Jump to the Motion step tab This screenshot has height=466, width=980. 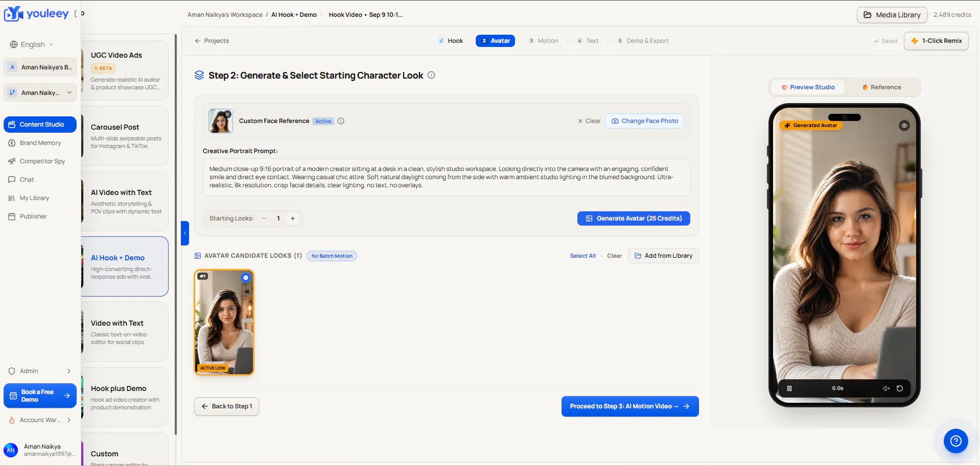[x=544, y=41]
